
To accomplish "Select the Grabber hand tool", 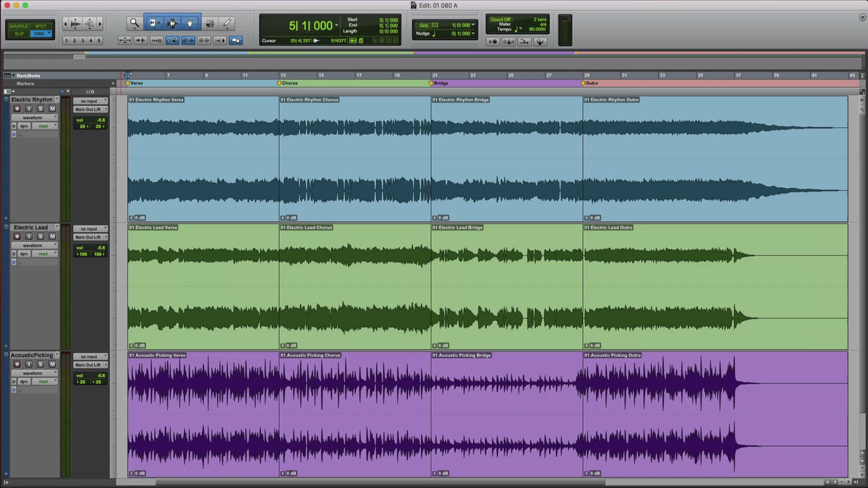I will (x=190, y=23).
